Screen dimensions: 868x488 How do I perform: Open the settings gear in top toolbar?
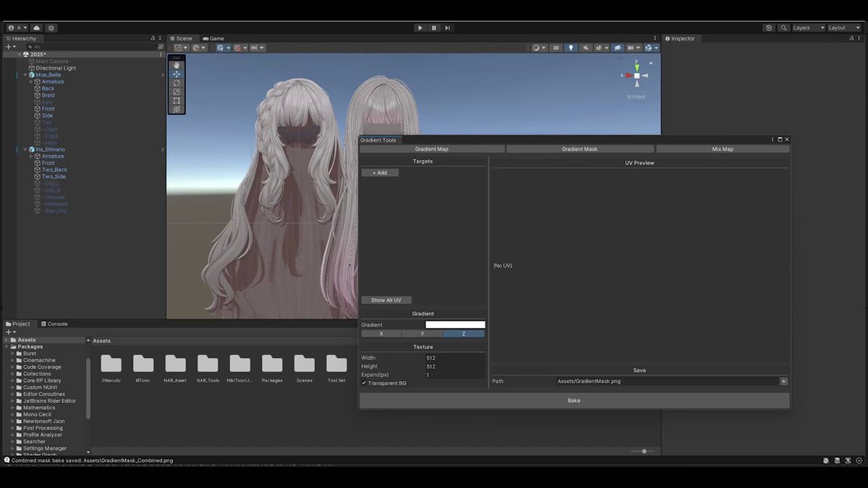pos(51,27)
